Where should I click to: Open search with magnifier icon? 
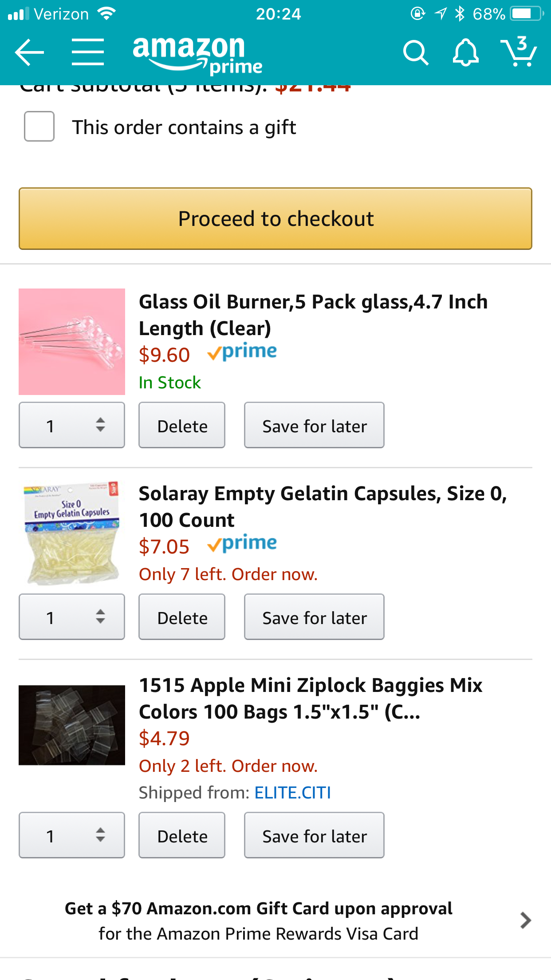[x=416, y=53]
